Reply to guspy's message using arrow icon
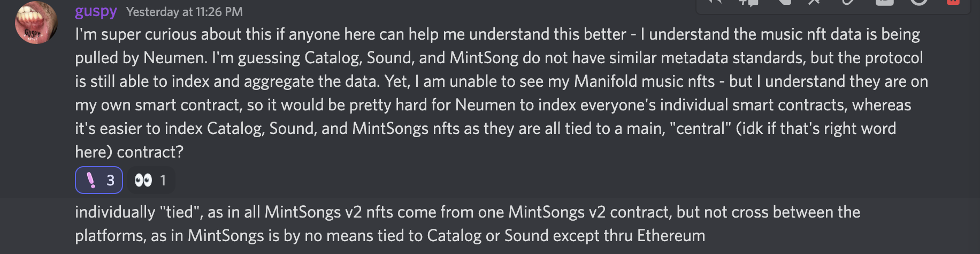 [716, 2]
